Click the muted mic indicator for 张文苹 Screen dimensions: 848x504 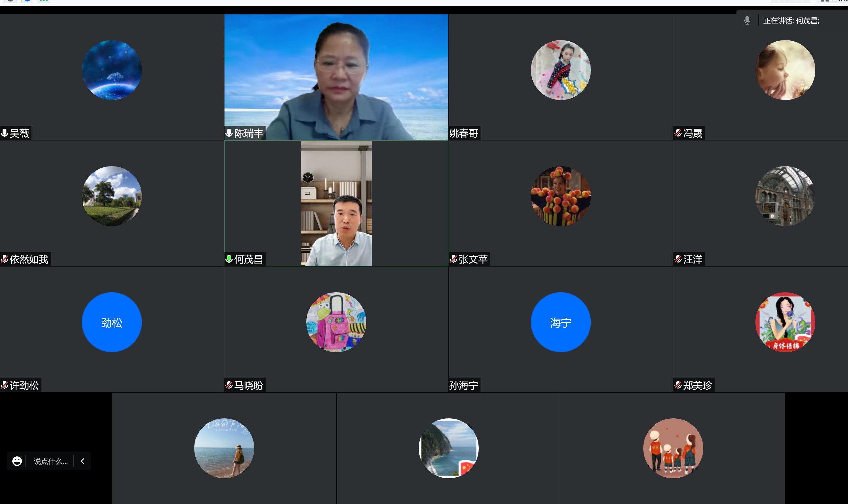point(454,259)
